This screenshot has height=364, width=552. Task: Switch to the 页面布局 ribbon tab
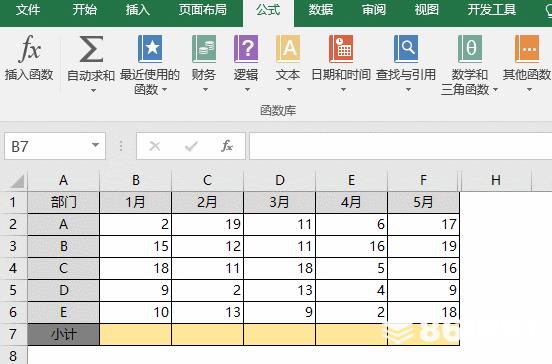pos(202,10)
